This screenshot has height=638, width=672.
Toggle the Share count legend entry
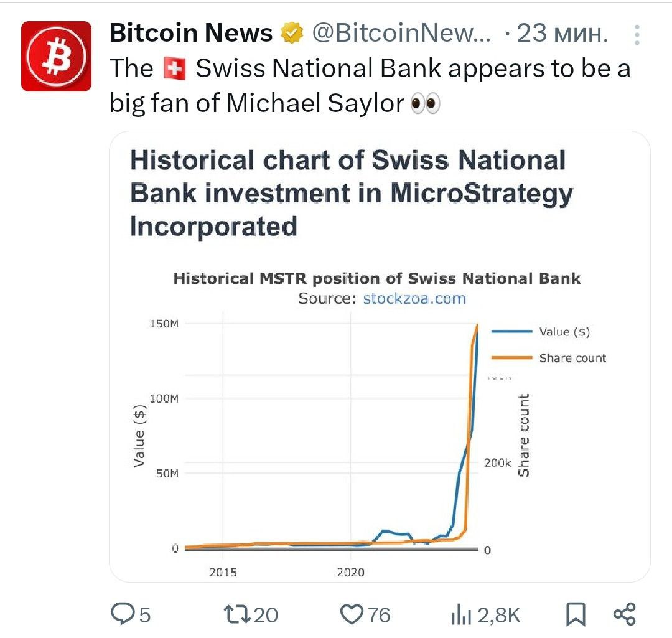[572, 357]
